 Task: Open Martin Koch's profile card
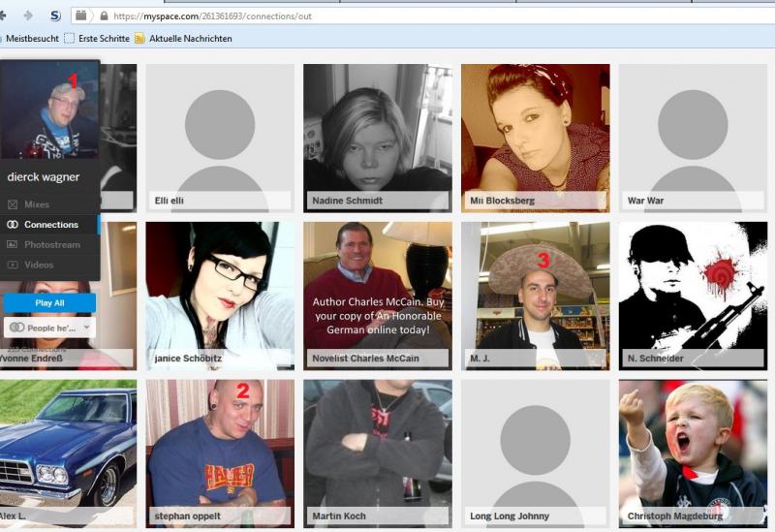pos(378,454)
